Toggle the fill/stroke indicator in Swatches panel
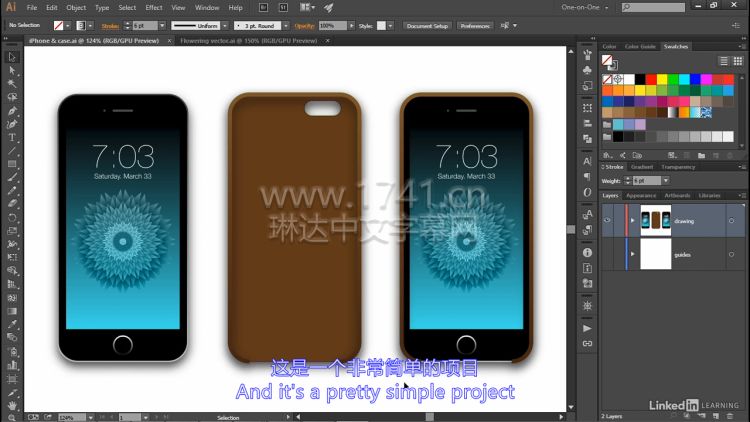The image size is (750, 422). point(609,62)
